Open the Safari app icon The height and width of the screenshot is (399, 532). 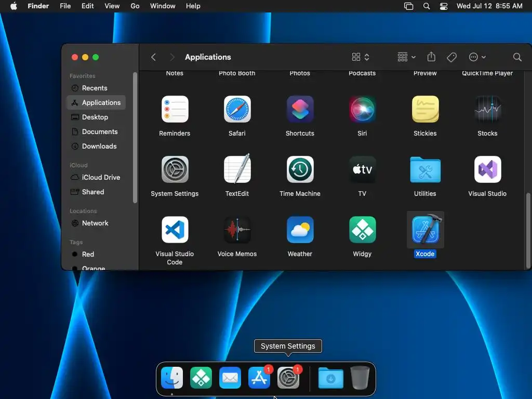pos(237,109)
